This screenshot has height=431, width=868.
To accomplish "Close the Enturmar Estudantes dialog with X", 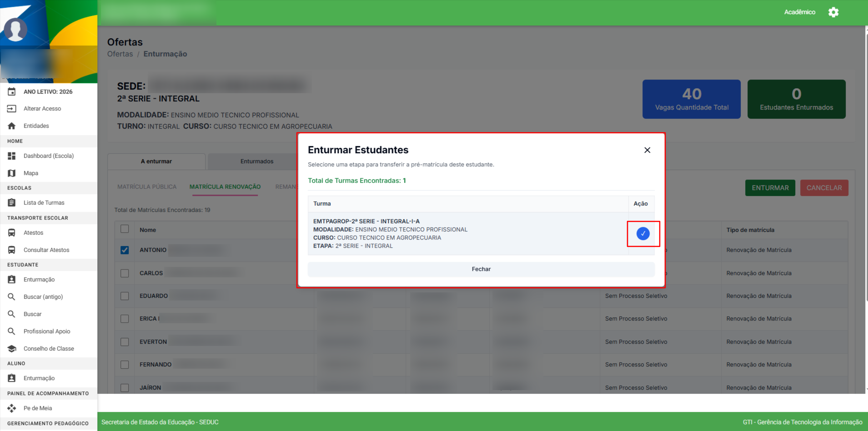I will 647,150.
